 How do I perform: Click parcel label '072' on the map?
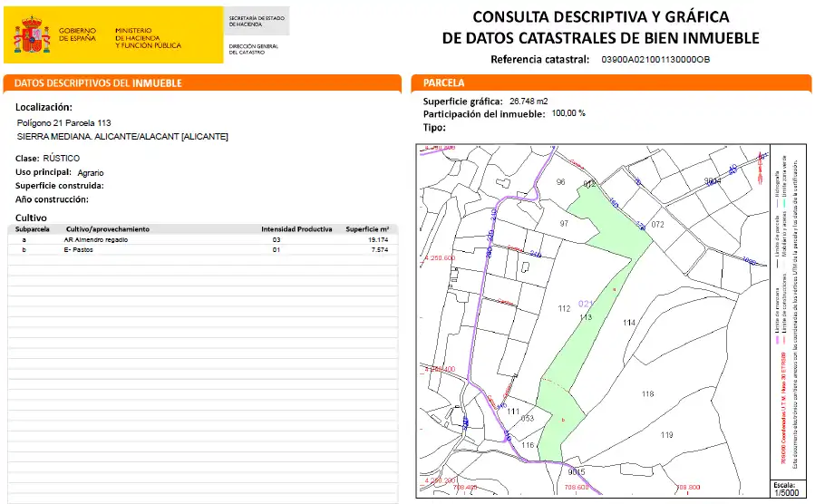tap(657, 225)
